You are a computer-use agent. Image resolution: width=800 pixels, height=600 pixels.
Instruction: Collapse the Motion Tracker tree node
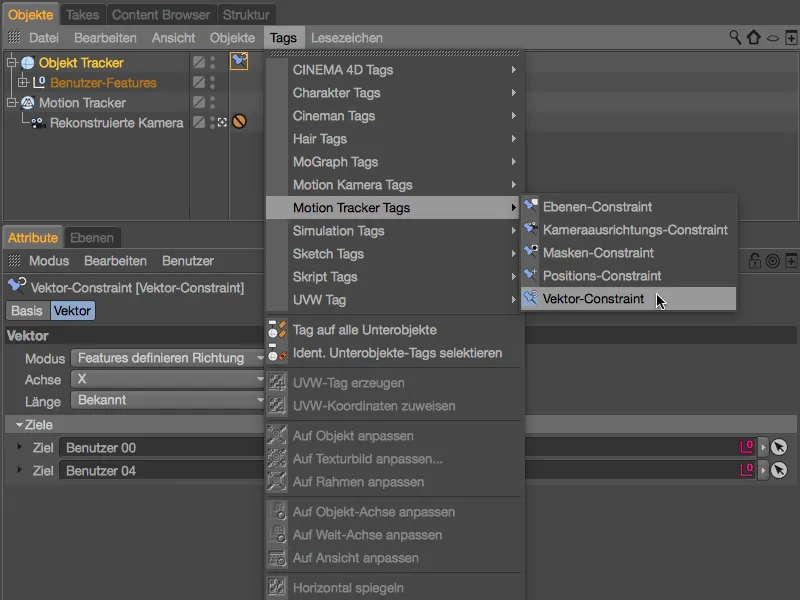pyautogui.click(x=11, y=103)
